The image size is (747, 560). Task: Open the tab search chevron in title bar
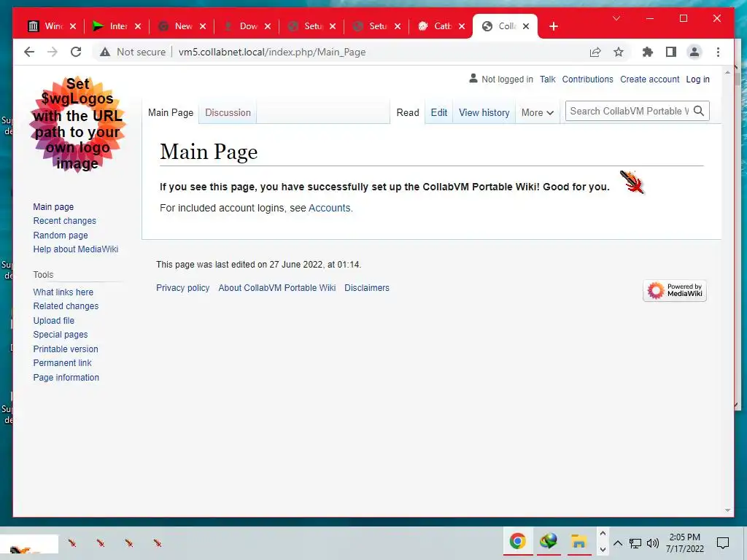coord(616,18)
